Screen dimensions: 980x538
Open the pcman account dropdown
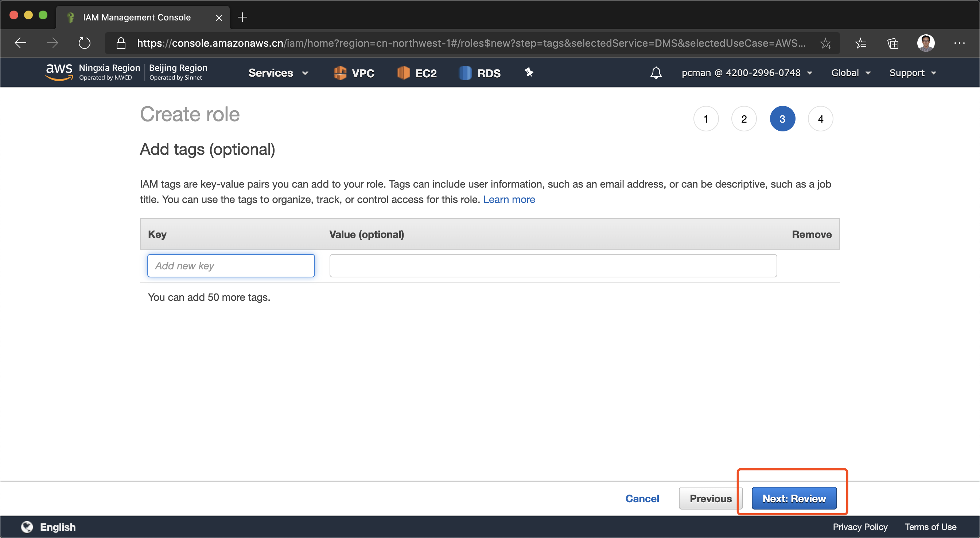tap(746, 73)
